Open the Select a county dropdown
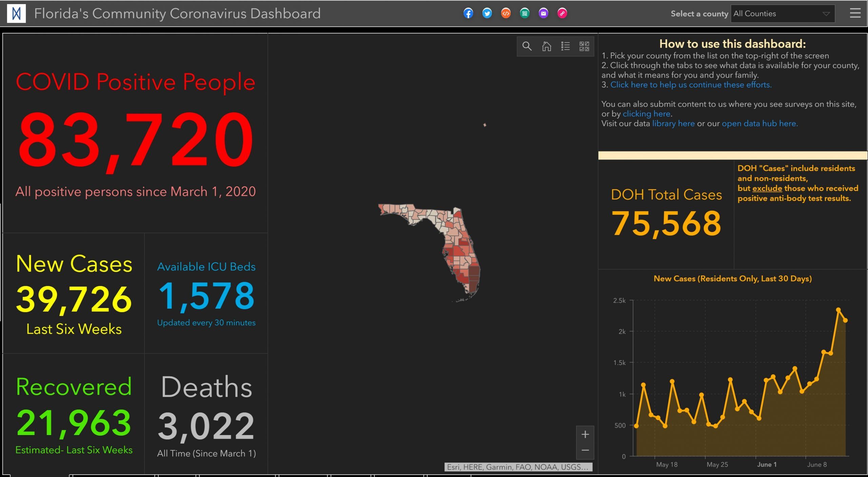The height and width of the screenshot is (477, 868). [783, 14]
